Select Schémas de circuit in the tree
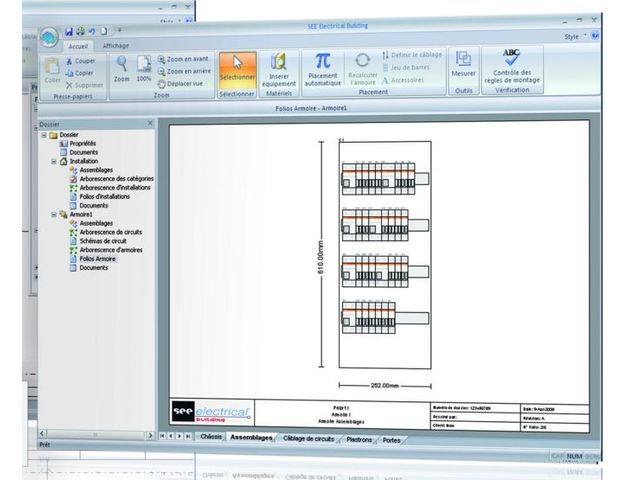 (104, 241)
